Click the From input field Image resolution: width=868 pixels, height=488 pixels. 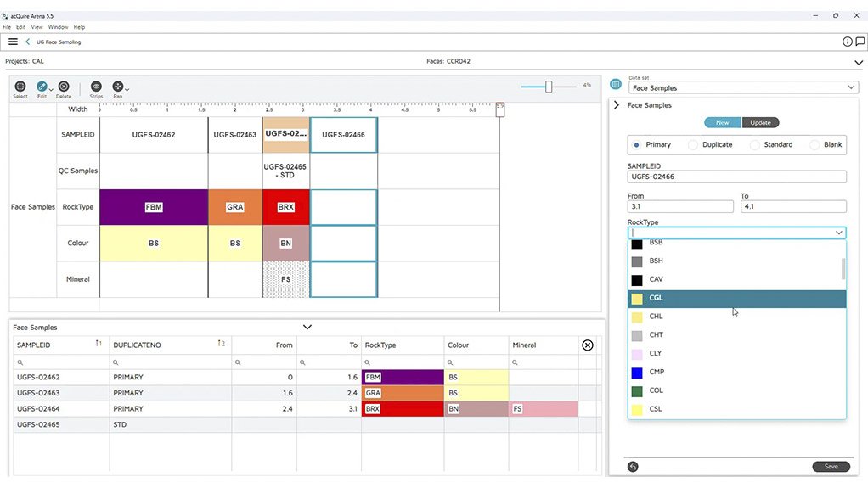(x=680, y=206)
